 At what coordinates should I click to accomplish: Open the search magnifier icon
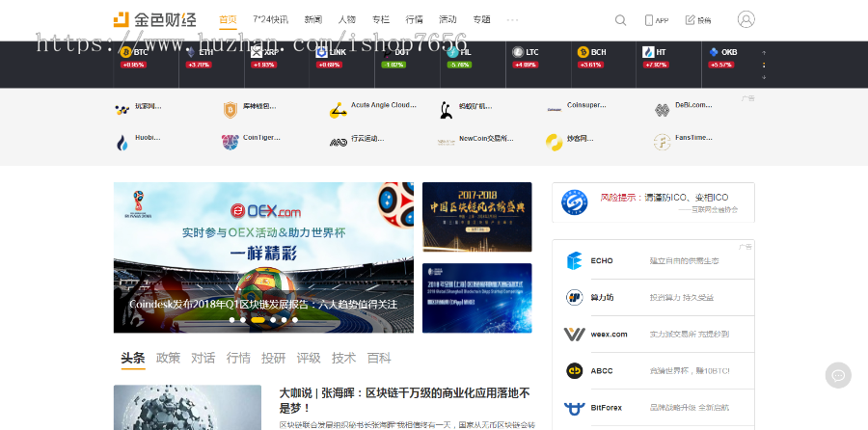coord(620,20)
